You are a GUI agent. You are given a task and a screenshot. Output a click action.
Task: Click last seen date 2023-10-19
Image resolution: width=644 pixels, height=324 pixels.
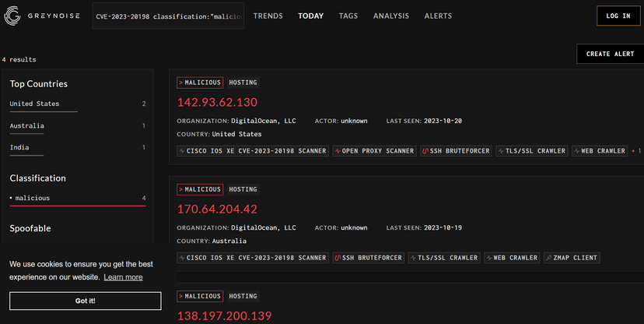[x=443, y=227]
